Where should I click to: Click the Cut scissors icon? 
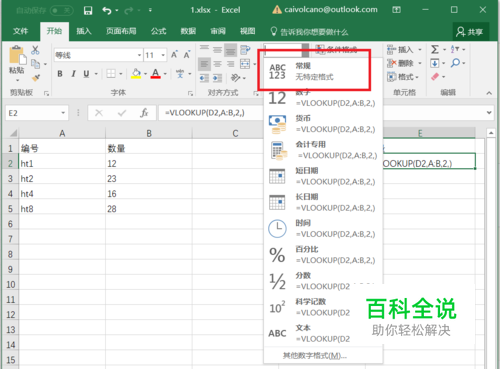tap(35, 50)
